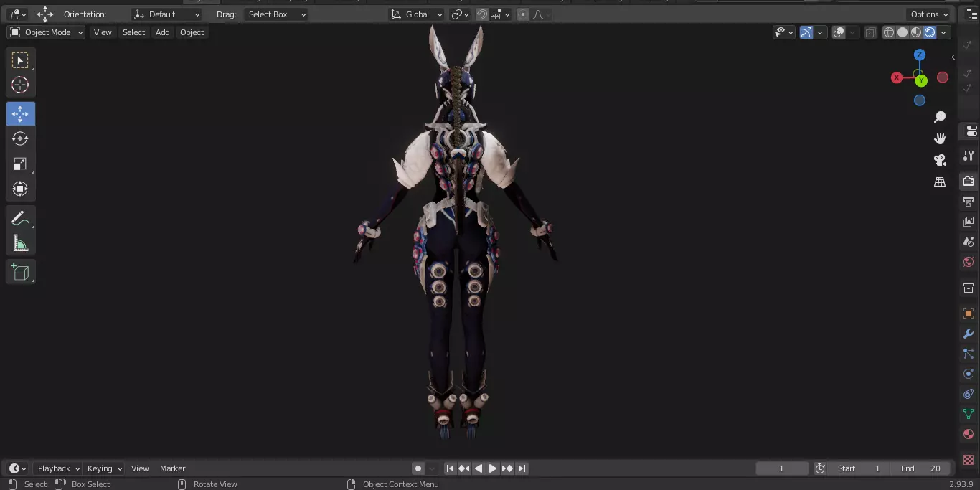The height and width of the screenshot is (490, 980).
Task: Open the Tool properties tab
Action: (969, 156)
